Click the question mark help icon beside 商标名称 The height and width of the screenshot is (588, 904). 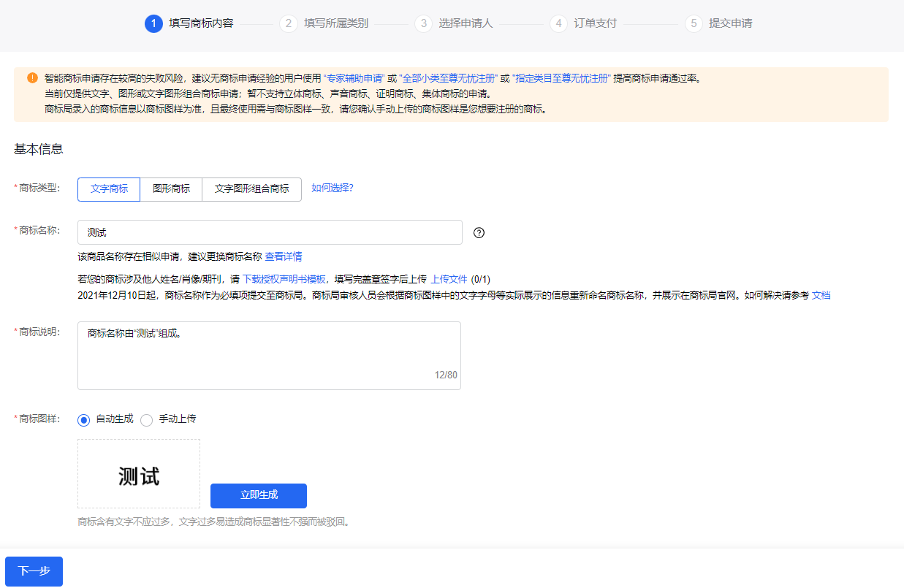click(x=479, y=233)
